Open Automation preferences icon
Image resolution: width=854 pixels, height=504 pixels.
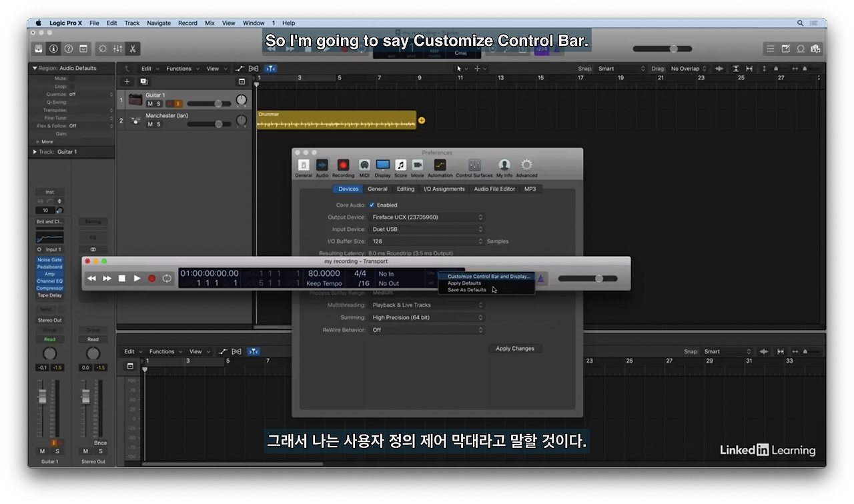[x=440, y=167]
